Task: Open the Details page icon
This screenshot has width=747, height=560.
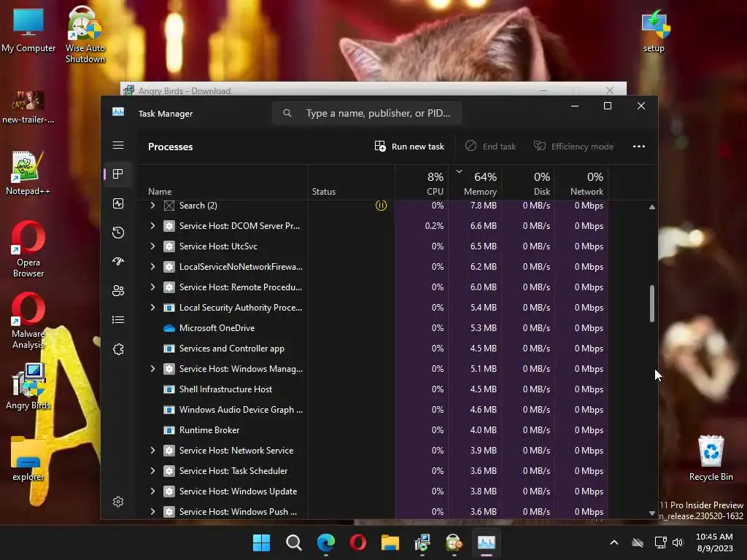Action: [x=118, y=320]
